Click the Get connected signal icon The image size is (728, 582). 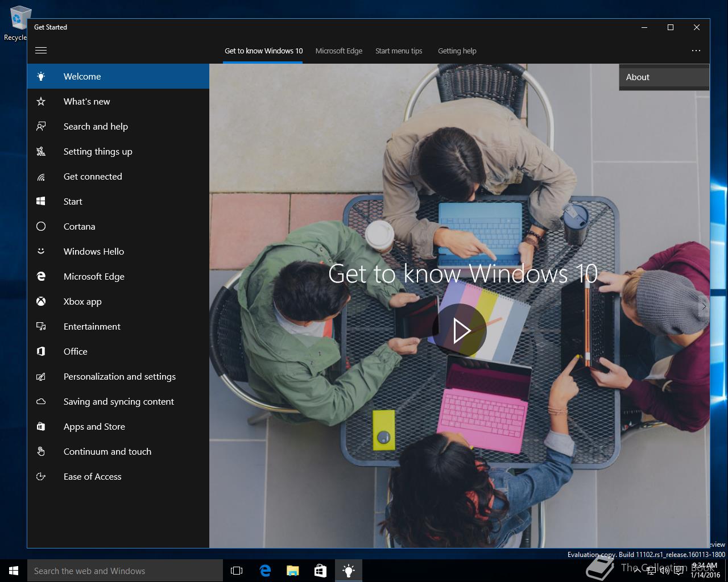[x=41, y=176]
